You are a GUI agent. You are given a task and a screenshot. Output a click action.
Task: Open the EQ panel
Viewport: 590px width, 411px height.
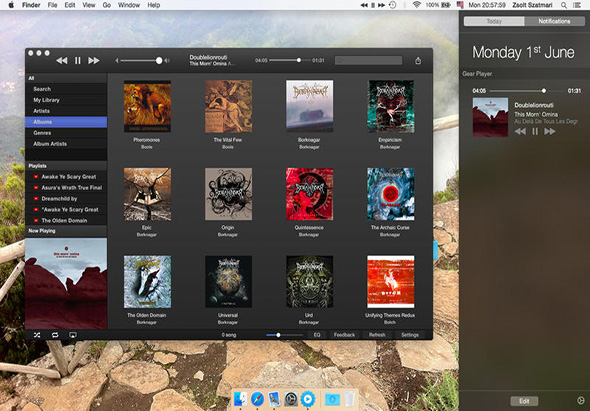click(317, 335)
